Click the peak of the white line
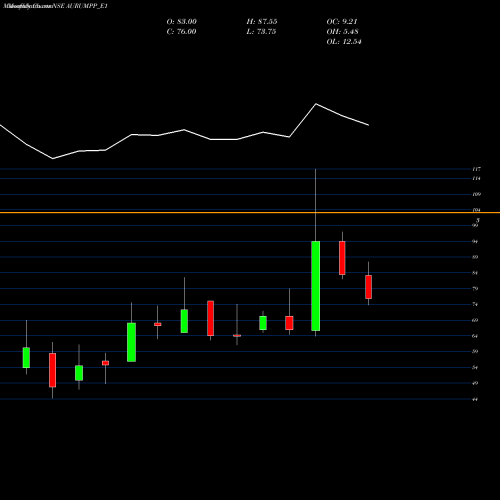This screenshot has height=500, width=500. click(x=316, y=104)
